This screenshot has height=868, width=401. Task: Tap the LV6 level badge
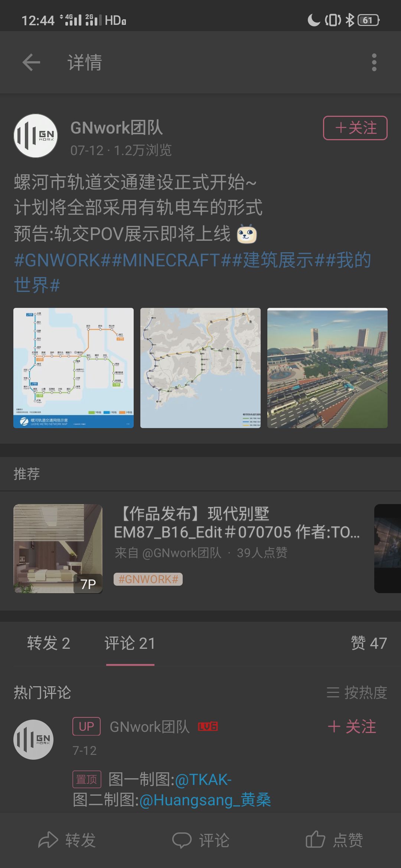(x=208, y=727)
